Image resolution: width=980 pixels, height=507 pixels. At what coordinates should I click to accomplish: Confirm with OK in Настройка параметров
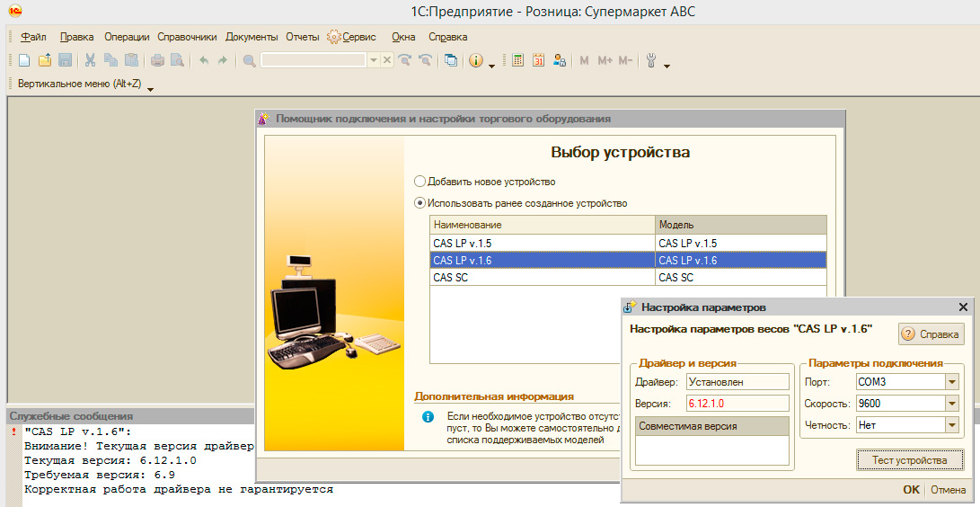click(911, 490)
